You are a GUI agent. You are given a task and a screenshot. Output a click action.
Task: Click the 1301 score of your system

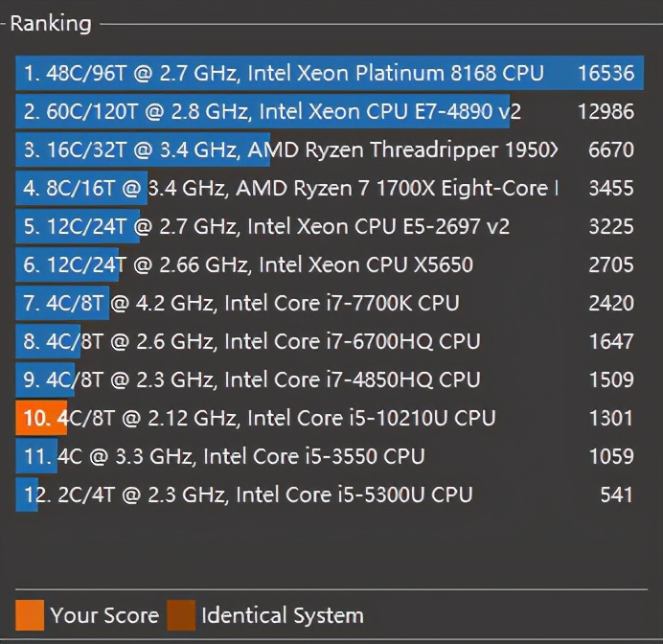click(611, 419)
